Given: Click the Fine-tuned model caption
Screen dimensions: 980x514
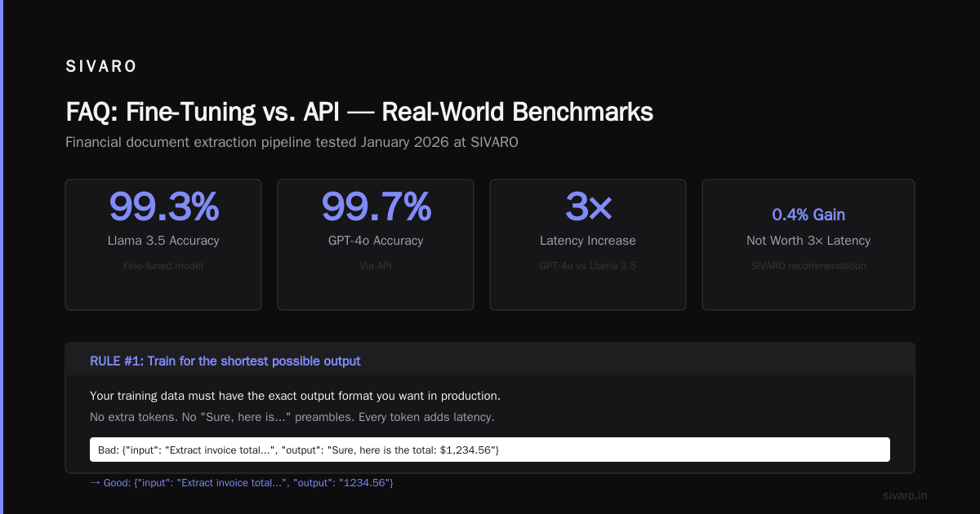Looking at the screenshot, I should (163, 266).
